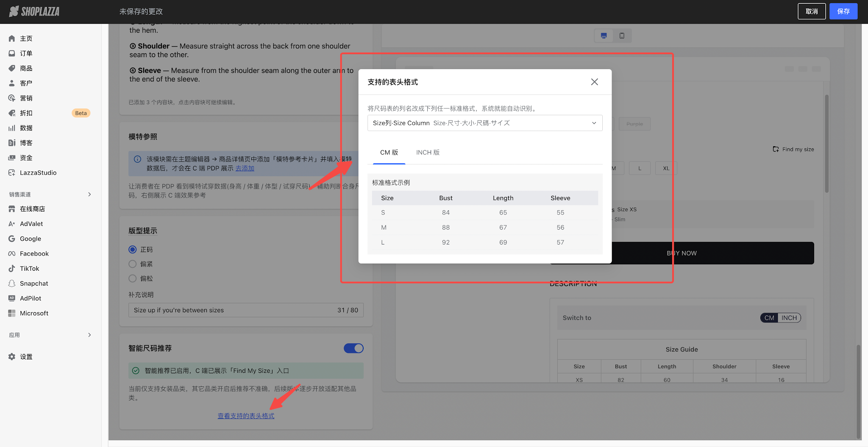Viewport: 868px width, 447px height.
Task: Close the 支持的表头格式 dialog
Action: [595, 82]
